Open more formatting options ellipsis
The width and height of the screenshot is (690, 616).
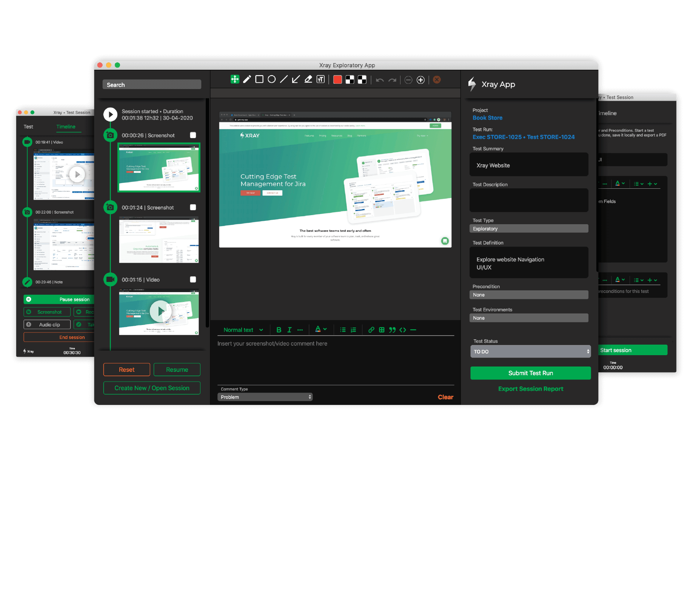point(300,330)
